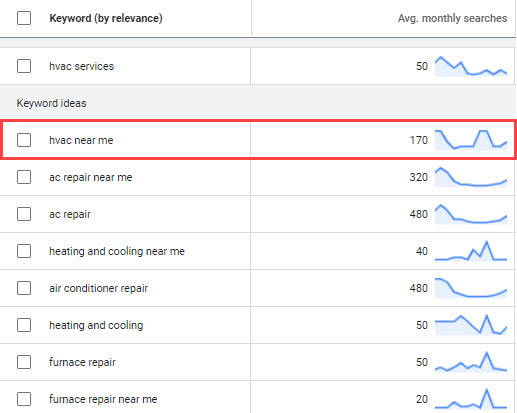Open furnace repair near me trend graph
The height and width of the screenshot is (413, 517).
(471, 399)
